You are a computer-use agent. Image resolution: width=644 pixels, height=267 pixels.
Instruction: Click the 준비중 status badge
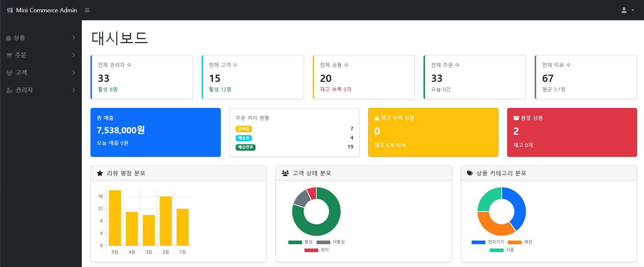point(244,129)
